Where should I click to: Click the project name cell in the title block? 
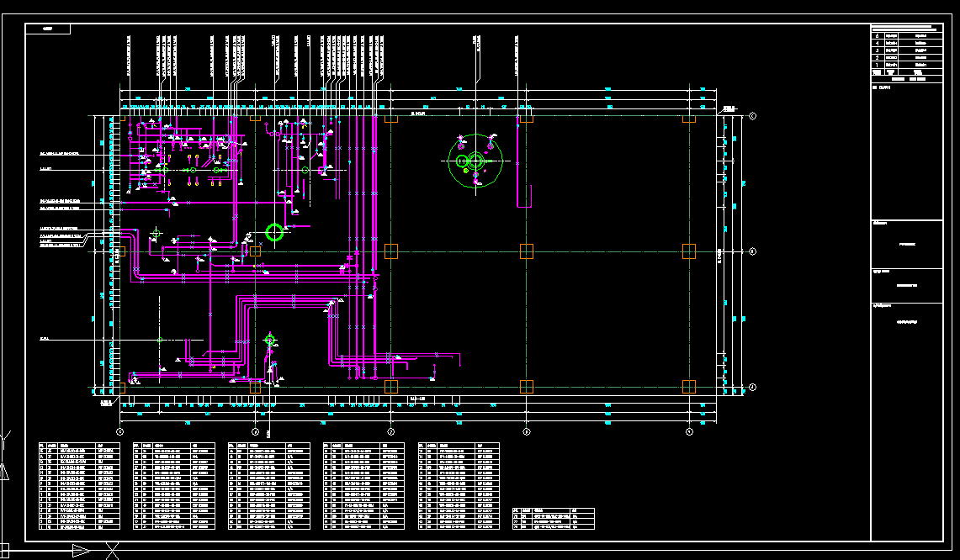pyautogui.click(x=906, y=245)
